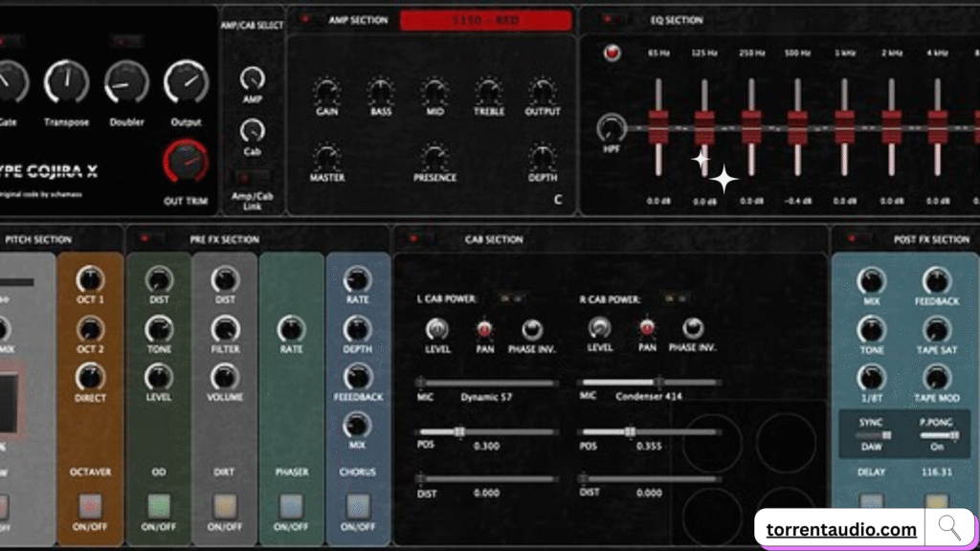Adjust the 125 Hz EQ fader
This screenshot has height=551, width=980.
pyautogui.click(x=704, y=127)
